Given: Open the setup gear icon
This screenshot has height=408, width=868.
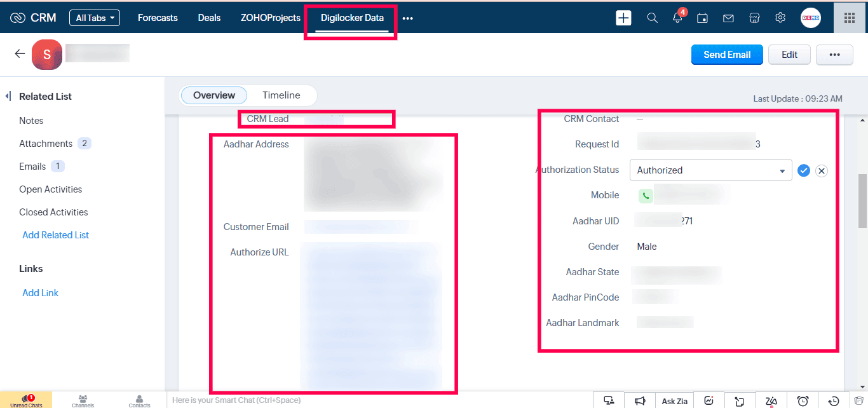Looking at the screenshot, I should tap(780, 18).
